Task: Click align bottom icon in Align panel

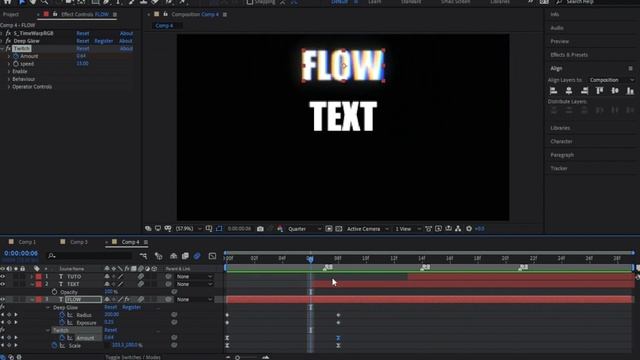Action: pyautogui.click(x=630, y=91)
